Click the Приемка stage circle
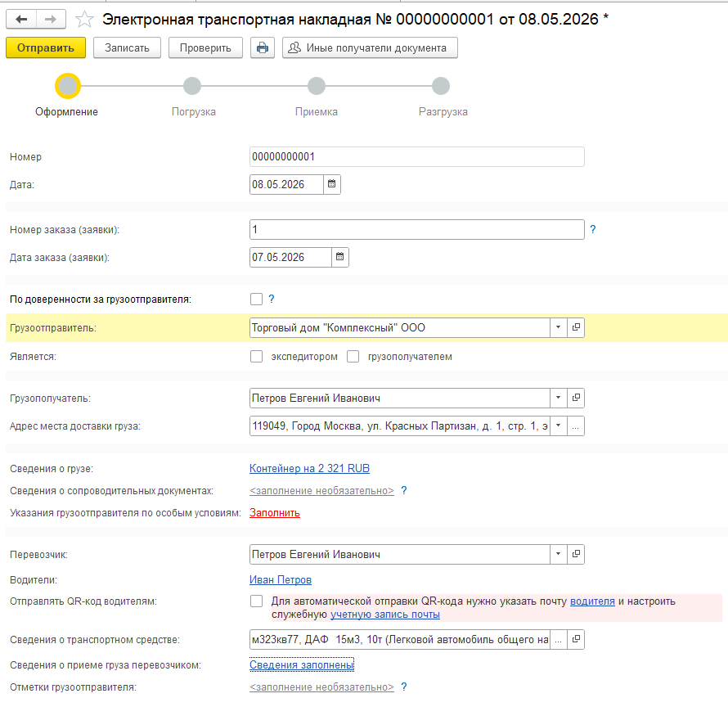 point(317,86)
